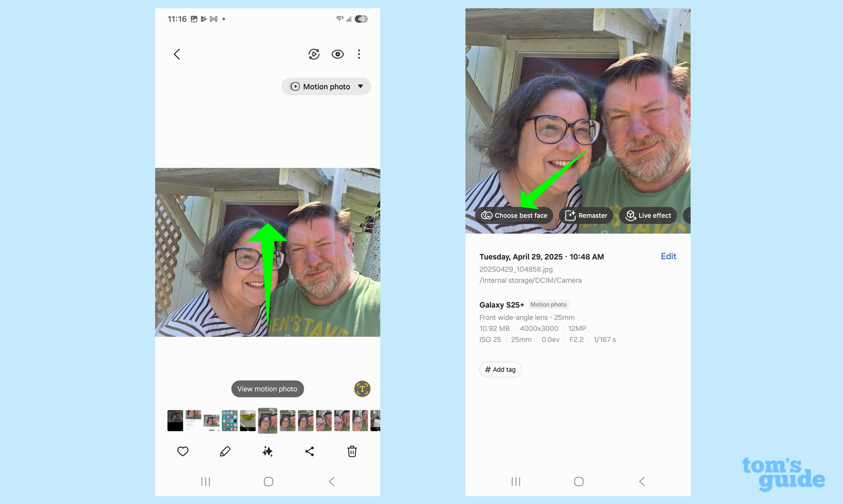The image size is (843, 504).
Task: Tap the yellow text extraction icon
Action: click(362, 389)
